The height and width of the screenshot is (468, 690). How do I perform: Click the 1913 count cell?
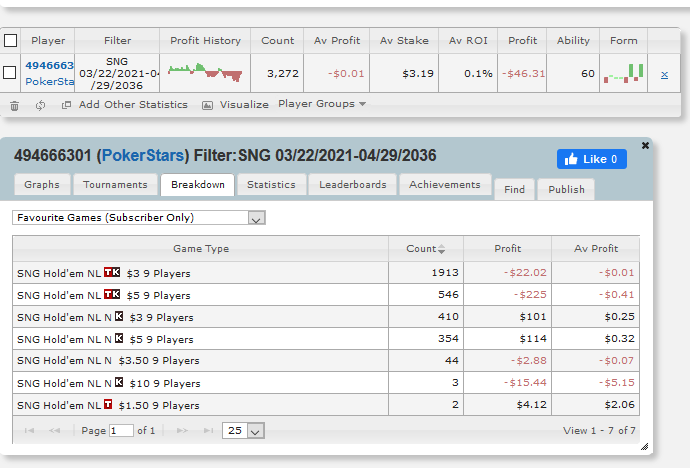point(426,273)
